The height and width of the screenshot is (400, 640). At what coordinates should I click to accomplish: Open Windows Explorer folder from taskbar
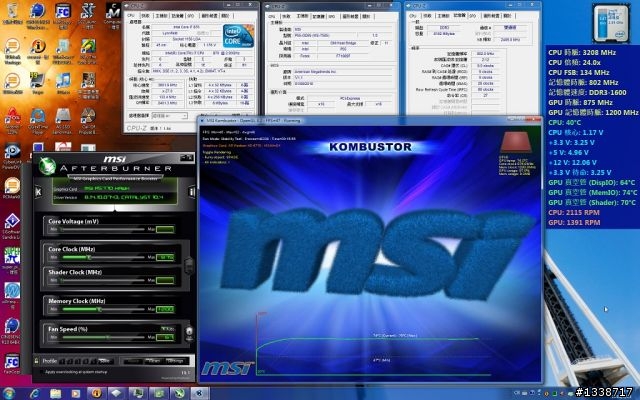pyautogui.click(x=55, y=393)
